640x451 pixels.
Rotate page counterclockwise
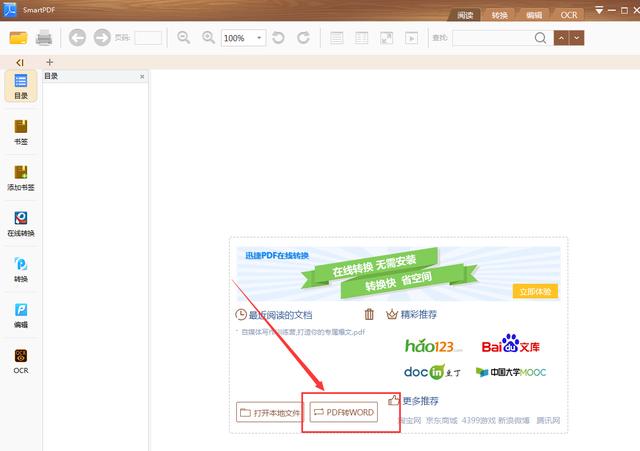click(x=278, y=38)
